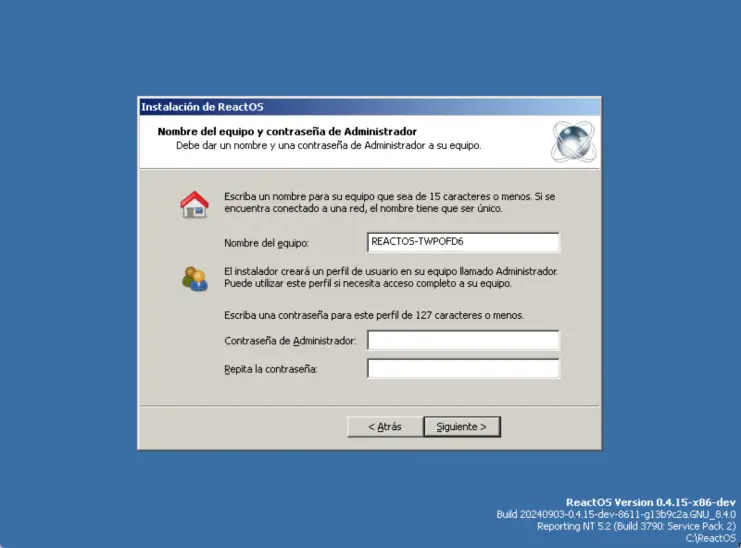741x548 pixels.
Task: Go back with the < Atrás button
Action: (x=385, y=427)
